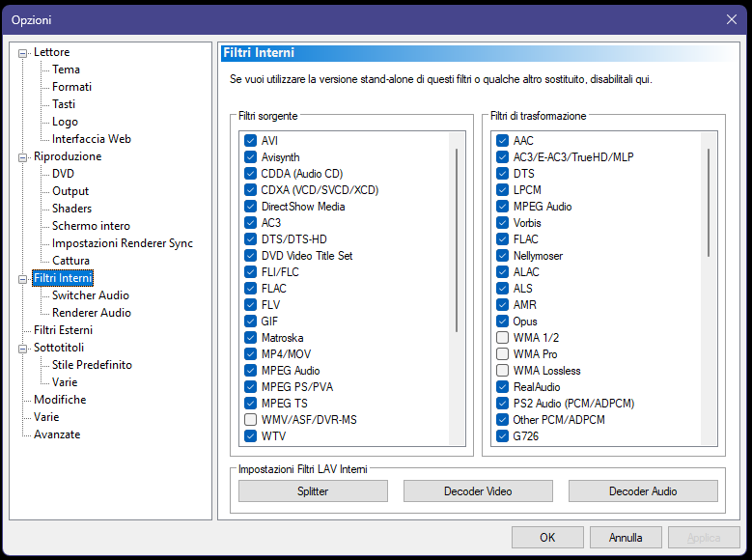Select Interfaccia Web in the tree

91,139
